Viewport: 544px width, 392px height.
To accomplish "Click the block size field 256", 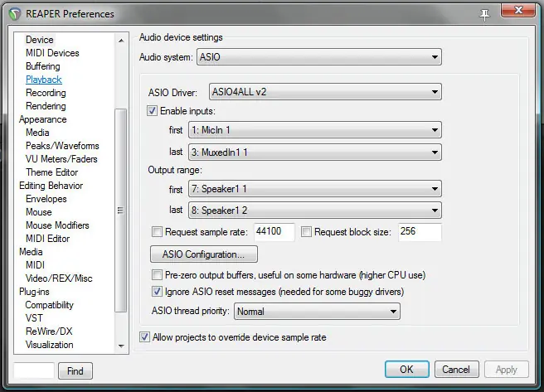I will coord(420,231).
